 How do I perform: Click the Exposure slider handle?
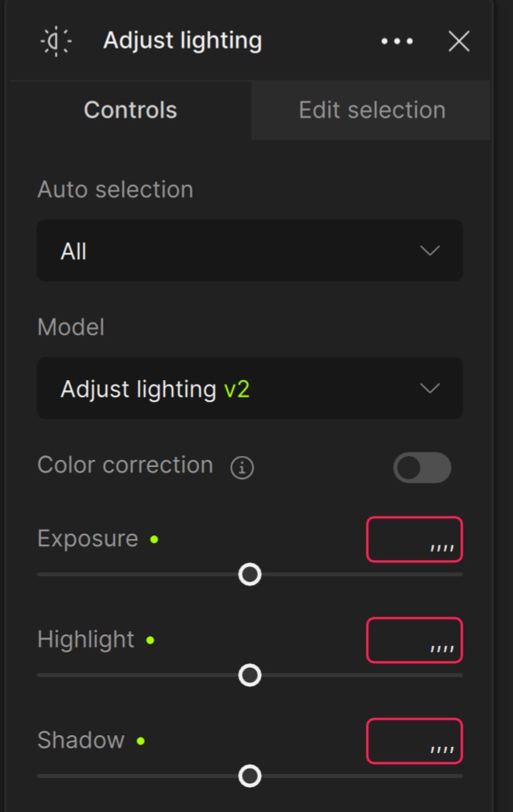250,575
